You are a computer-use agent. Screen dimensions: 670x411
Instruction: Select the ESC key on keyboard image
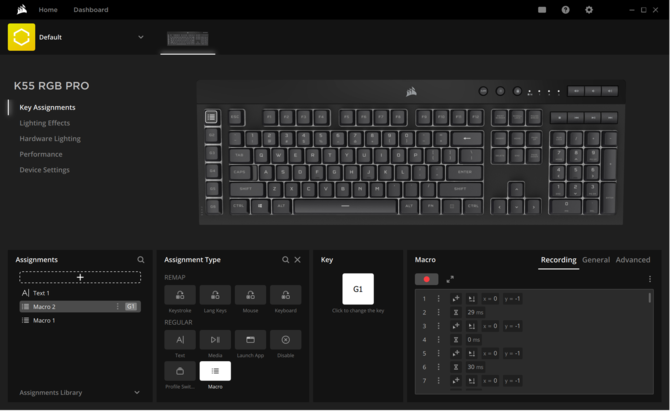click(236, 117)
